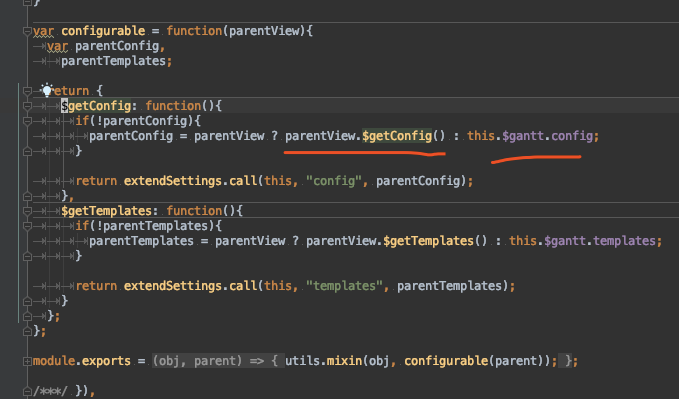The image size is (679, 399).
Task: Click 'parentConfig' in the 'var parentConfig,' line
Action: pyautogui.click(x=117, y=46)
